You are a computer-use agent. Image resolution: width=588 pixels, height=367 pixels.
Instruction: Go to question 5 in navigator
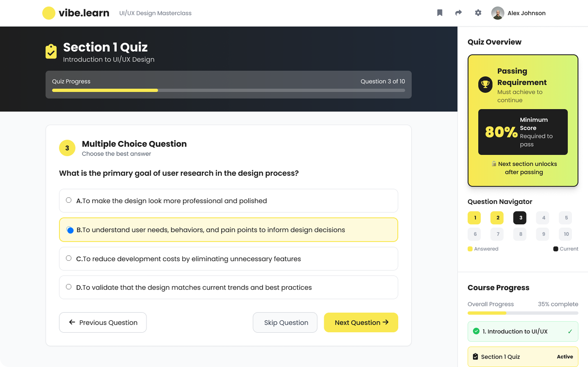[566, 218]
